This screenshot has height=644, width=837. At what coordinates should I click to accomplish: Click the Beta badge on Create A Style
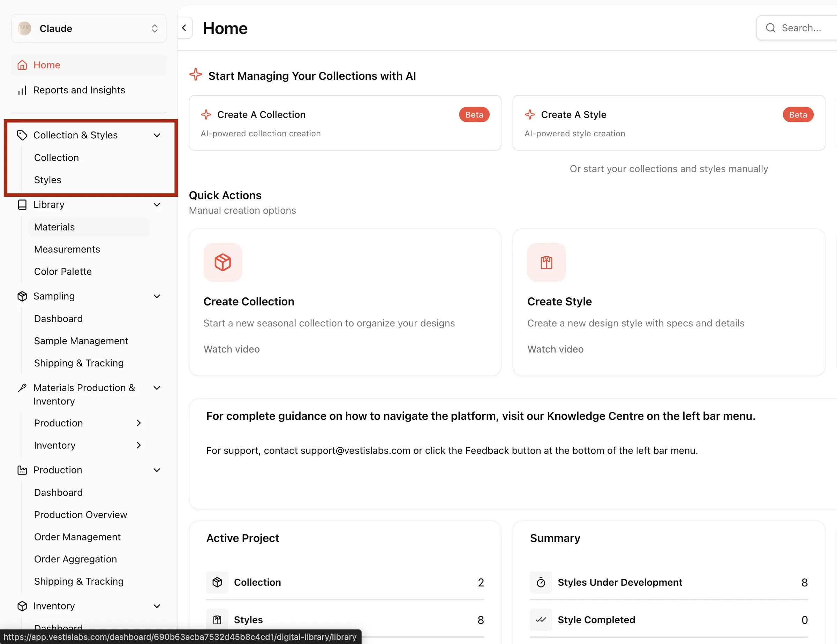click(798, 115)
